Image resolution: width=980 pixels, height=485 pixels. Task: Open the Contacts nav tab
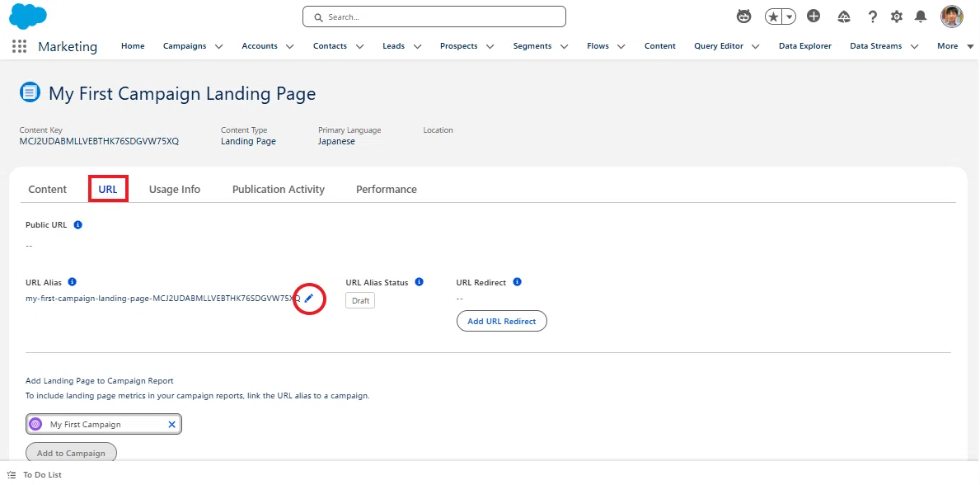(x=330, y=45)
